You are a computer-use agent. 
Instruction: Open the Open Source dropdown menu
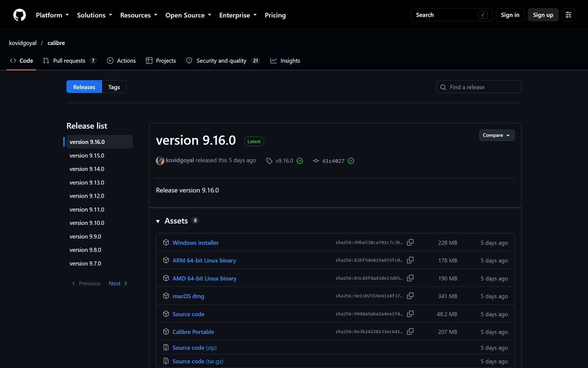[188, 15]
